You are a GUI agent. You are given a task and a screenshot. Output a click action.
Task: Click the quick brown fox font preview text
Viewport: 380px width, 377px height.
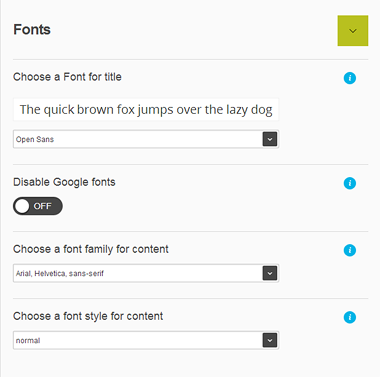pos(146,110)
